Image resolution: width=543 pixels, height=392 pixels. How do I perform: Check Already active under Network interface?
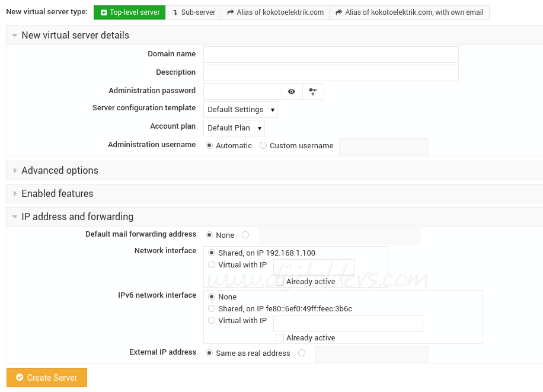click(x=280, y=282)
